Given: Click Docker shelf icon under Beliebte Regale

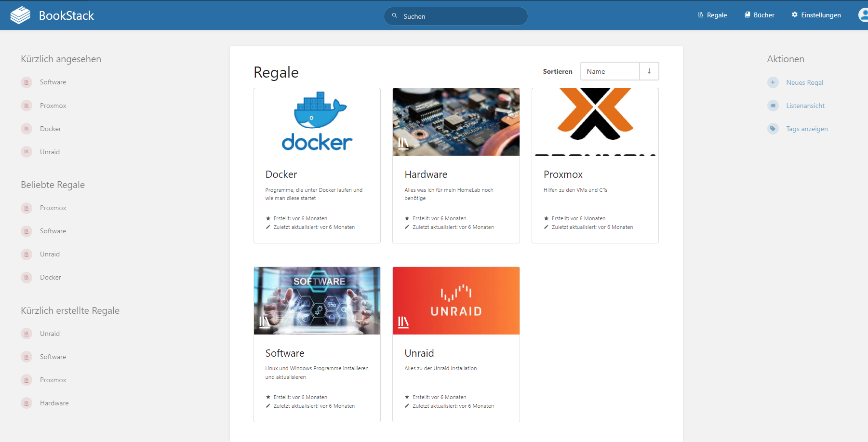Looking at the screenshot, I should click(x=27, y=278).
